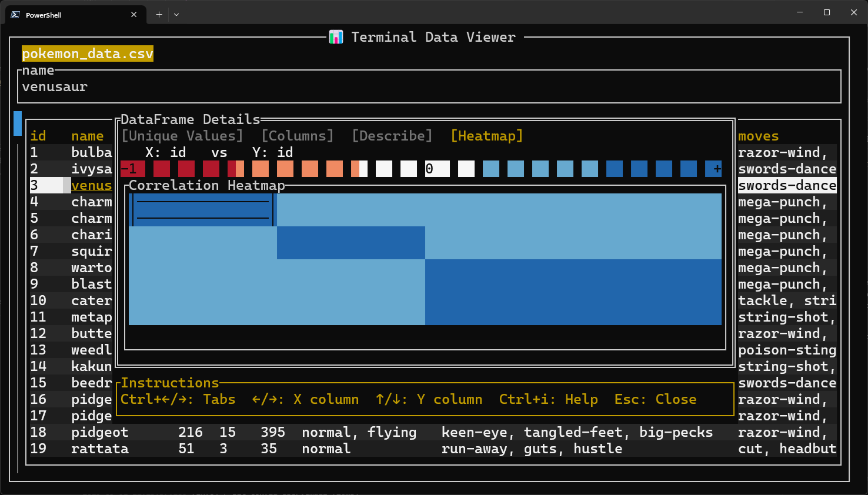Open the terminal profiles dropdown chevron
This screenshot has width=868, height=495.
click(176, 14)
